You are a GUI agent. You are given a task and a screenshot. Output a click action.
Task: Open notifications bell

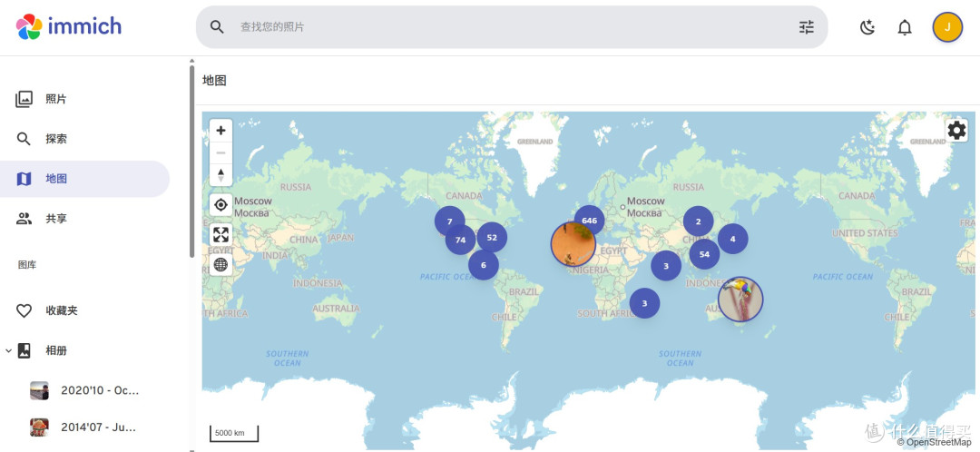(905, 27)
